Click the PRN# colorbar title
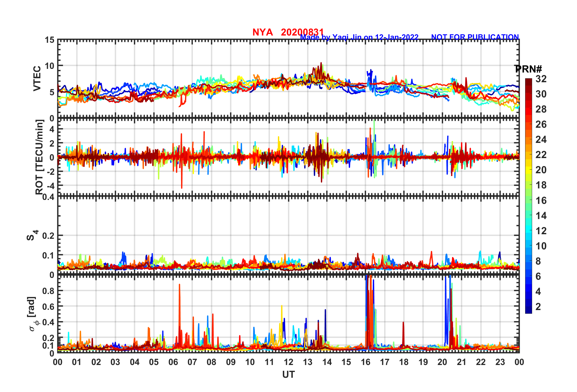 coord(528,69)
